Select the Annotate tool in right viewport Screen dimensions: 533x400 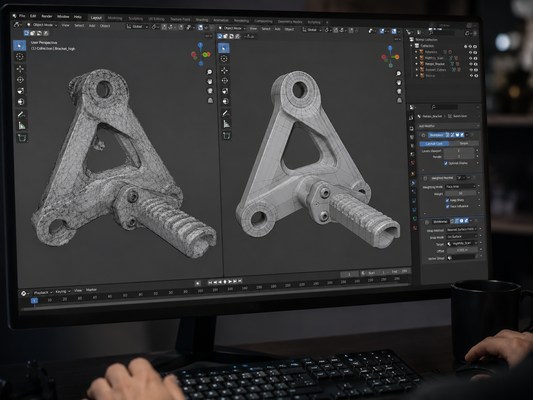(226, 113)
